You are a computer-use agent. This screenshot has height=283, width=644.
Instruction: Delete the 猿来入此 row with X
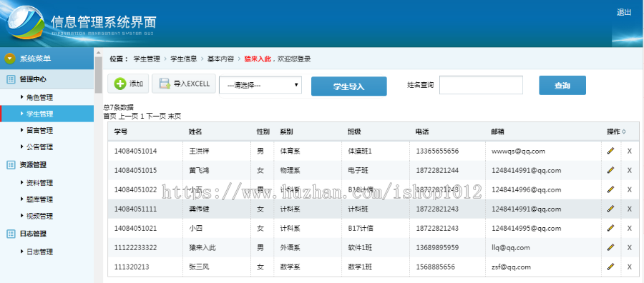pos(629,248)
